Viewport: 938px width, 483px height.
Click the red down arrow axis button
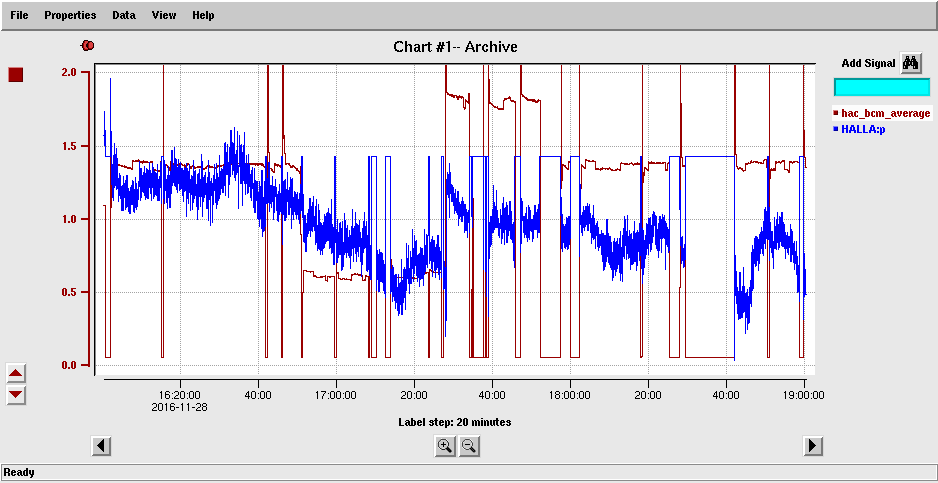(16, 394)
